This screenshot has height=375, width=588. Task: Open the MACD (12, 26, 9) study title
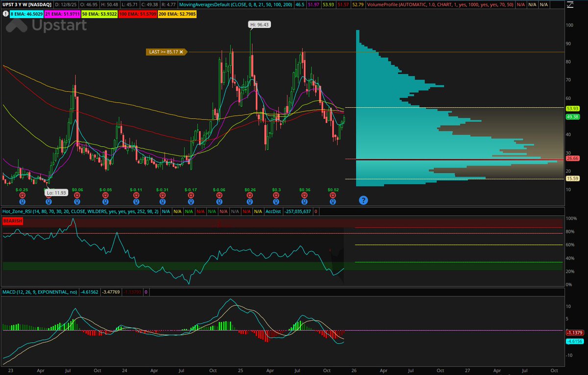(40, 292)
